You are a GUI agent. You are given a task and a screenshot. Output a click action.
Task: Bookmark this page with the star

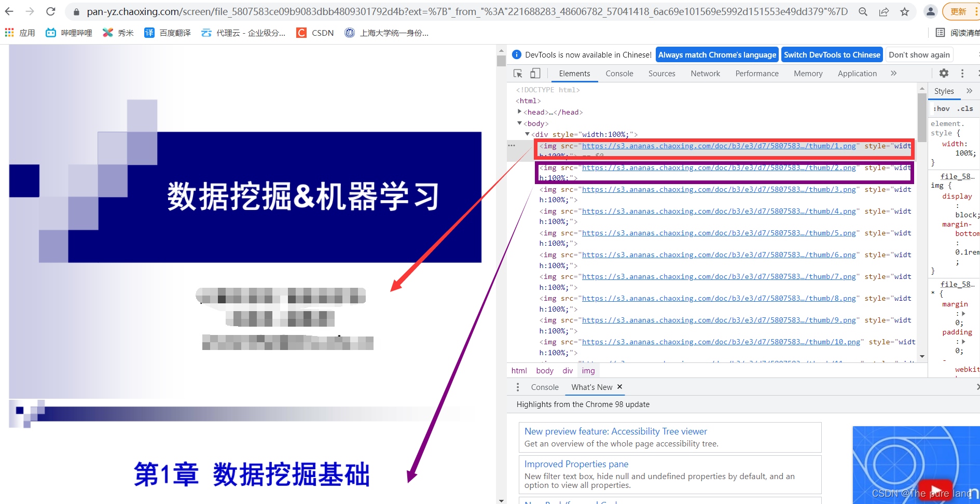905,11
